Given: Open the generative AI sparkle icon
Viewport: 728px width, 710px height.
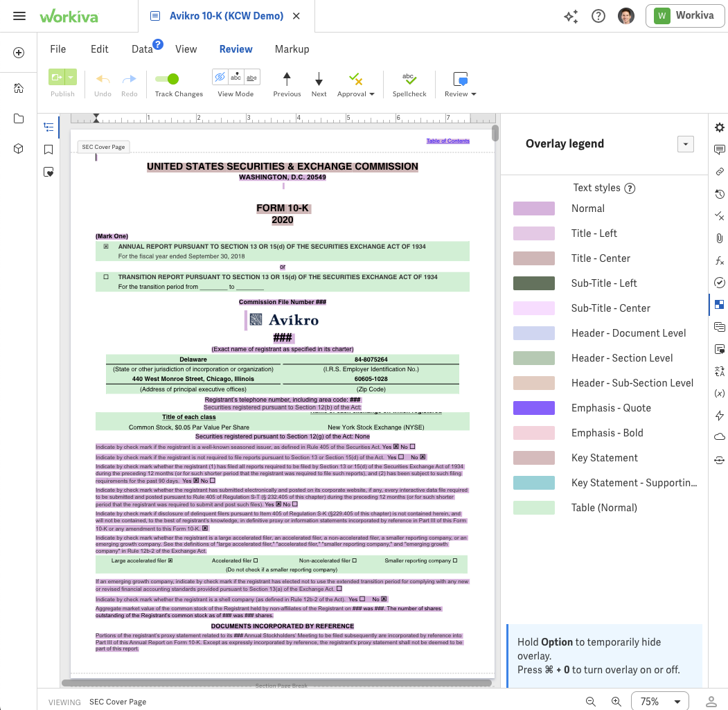Looking at the screenshot, I should 571,16.
